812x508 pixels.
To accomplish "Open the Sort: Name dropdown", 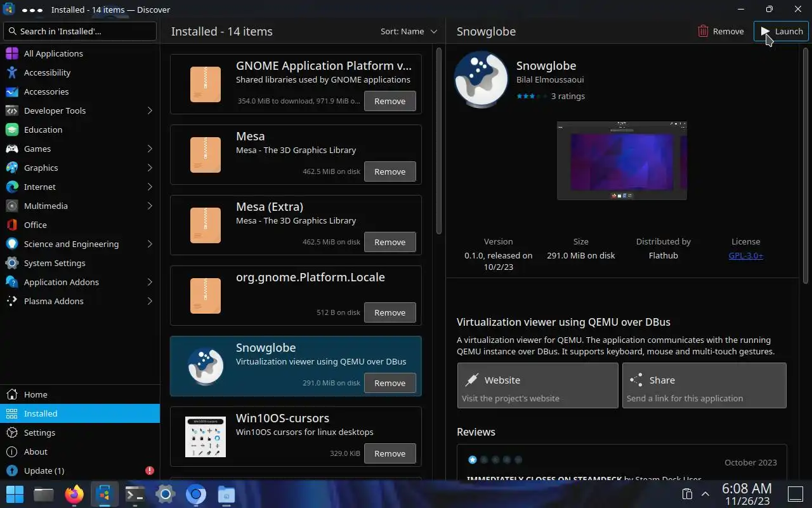I will (x=409, y=31).
